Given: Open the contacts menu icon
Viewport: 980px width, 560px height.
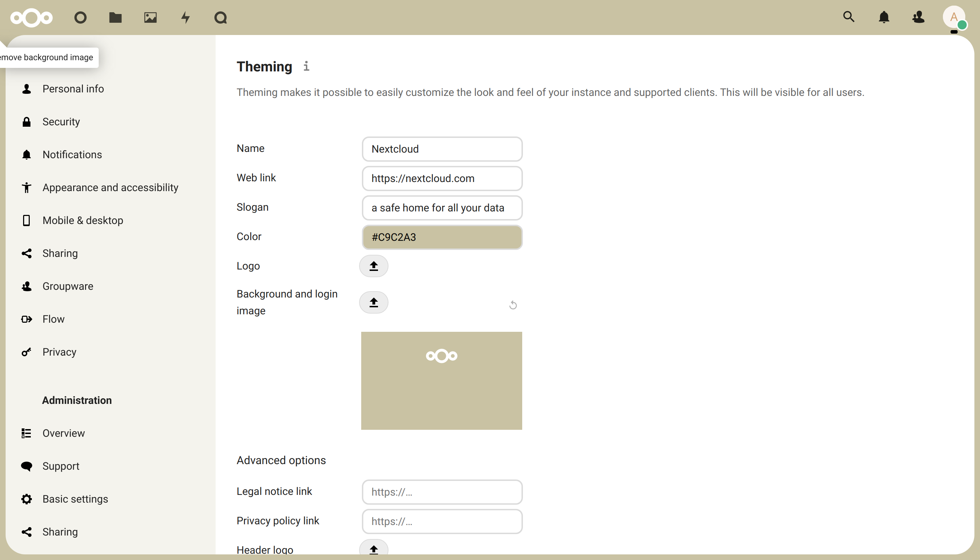Looking at the screenshot, I should coord(918,17).
